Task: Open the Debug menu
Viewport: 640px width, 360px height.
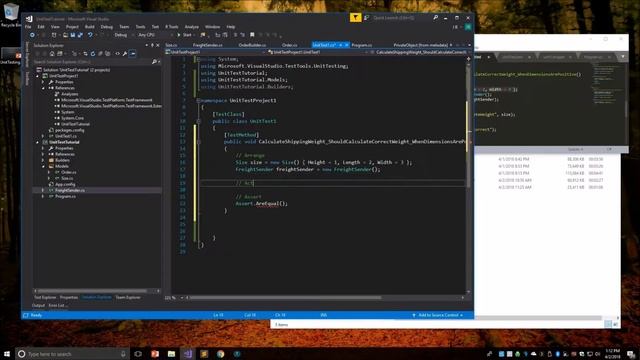Action: (107, 27)
